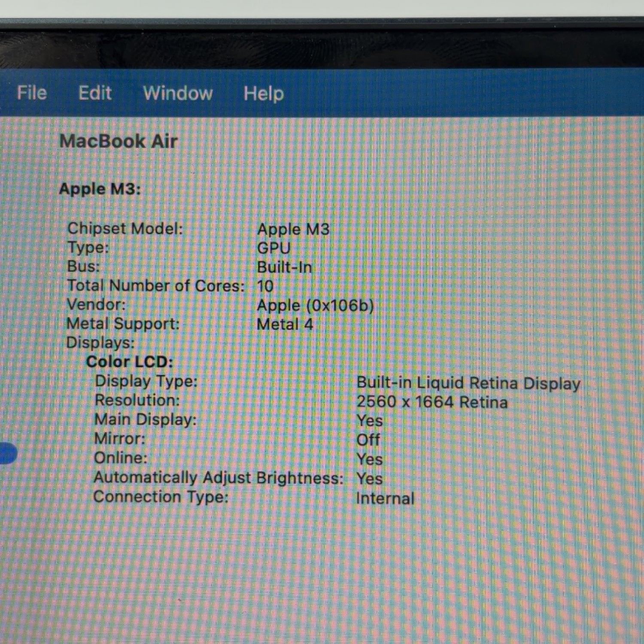Open the File menu
Viewport: 644px width, 644px height.
32,93
